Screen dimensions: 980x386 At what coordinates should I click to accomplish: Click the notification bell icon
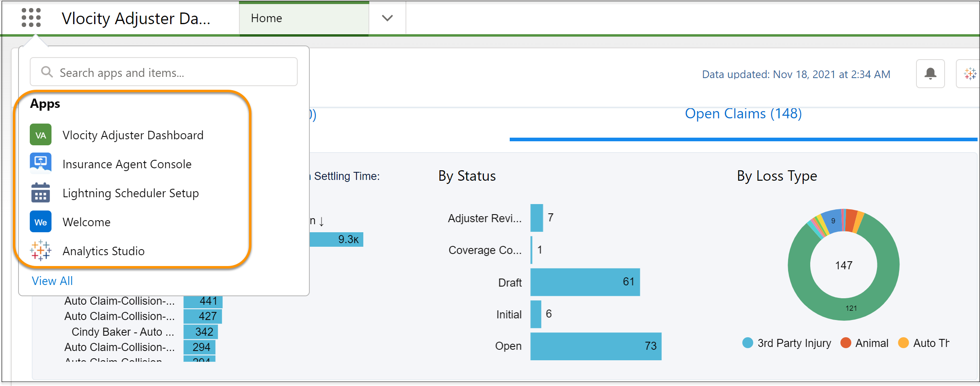coord(930,74)
